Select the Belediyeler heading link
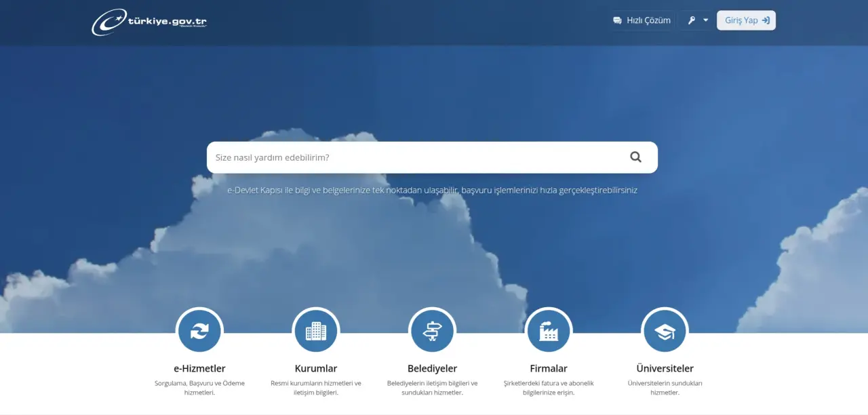Viewport: 868px width, 415px height. [432, 369]
